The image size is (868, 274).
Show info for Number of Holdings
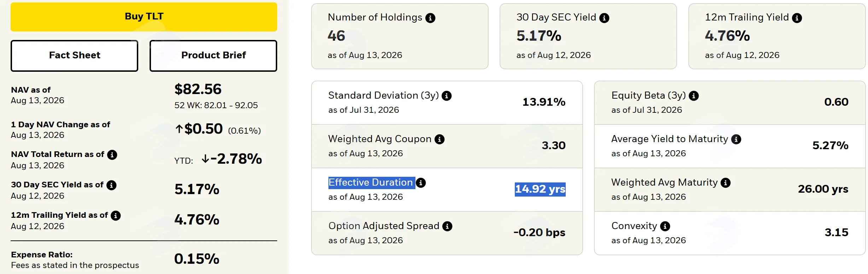(x=430, y=18)
